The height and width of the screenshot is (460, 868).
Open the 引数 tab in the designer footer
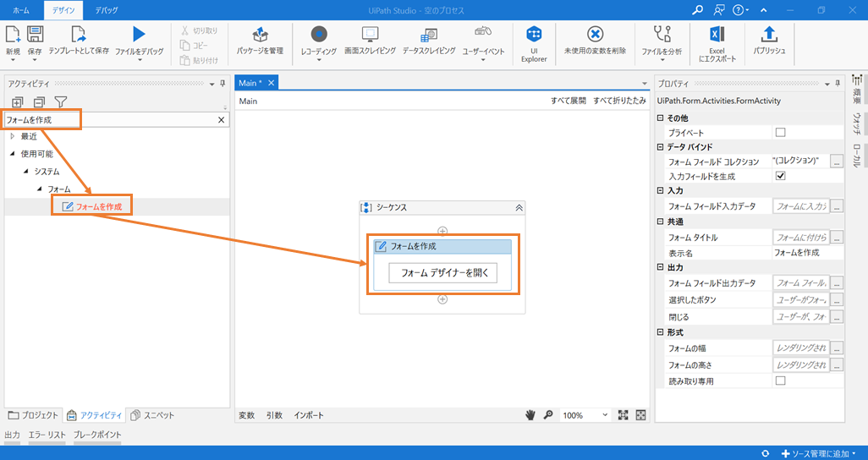tap(274, 415)
